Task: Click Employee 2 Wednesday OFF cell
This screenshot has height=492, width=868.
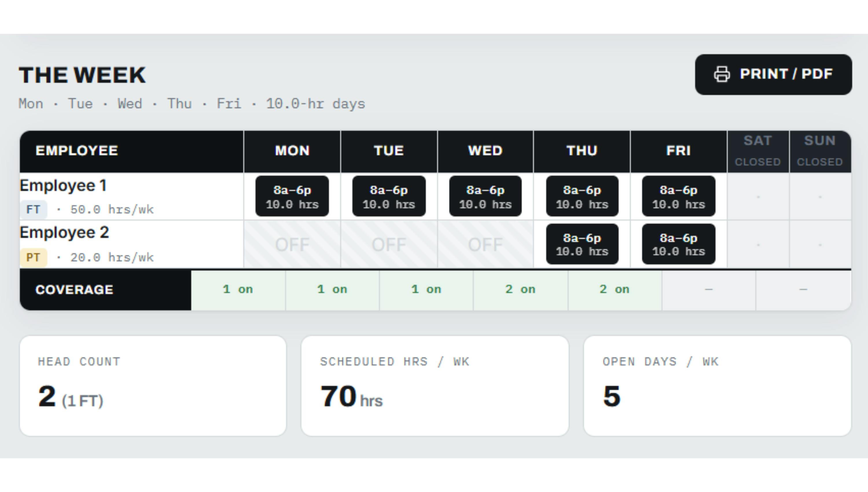Action: click(x=485, y=244)
